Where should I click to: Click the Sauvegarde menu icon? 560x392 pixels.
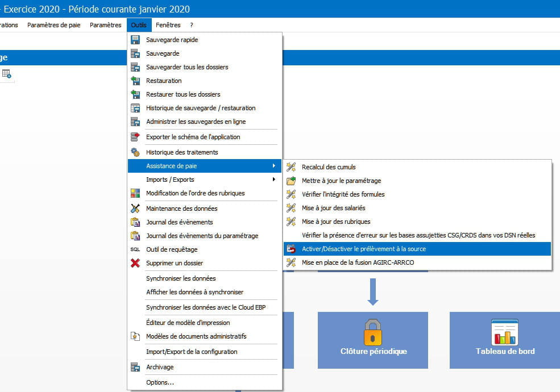135,53
